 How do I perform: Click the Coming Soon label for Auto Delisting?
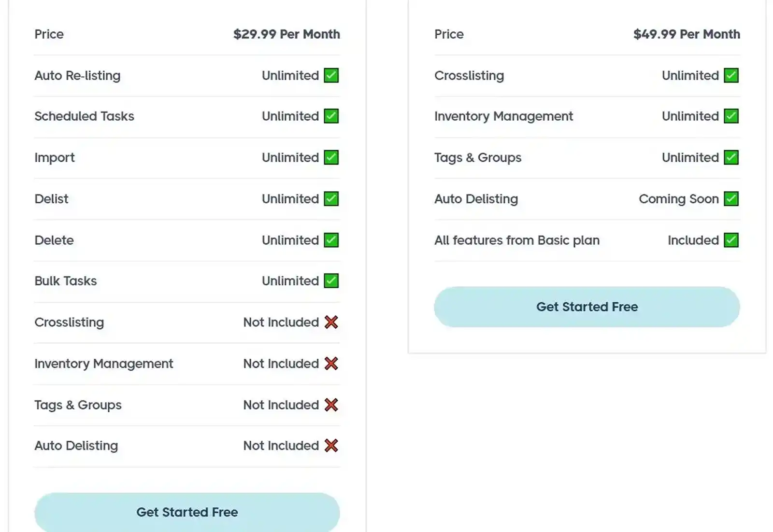click(678, 198)
